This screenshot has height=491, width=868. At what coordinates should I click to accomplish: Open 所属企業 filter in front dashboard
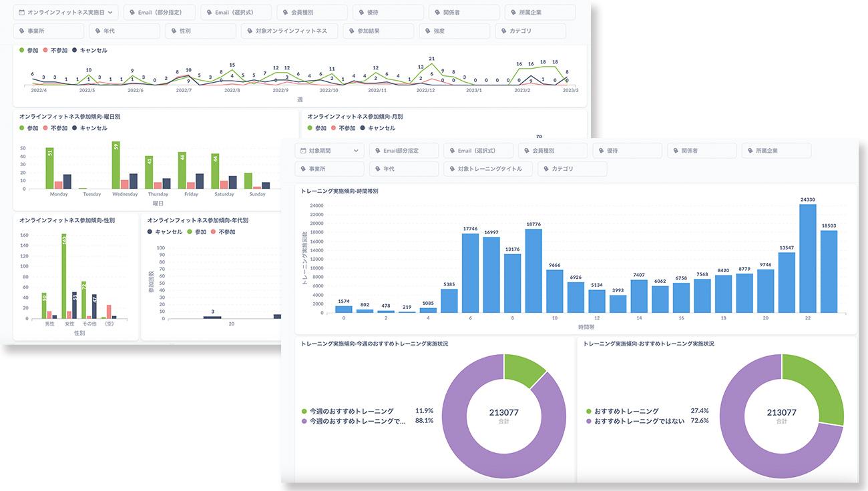pyautogui.click(x=777, y=151)
